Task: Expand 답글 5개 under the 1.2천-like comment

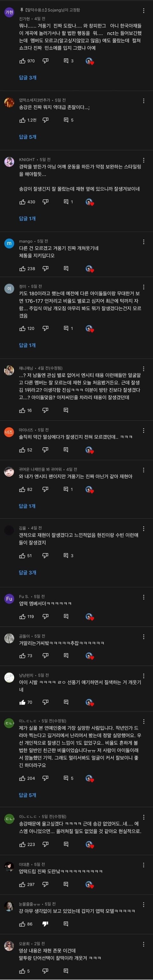Action: pos(28,137)
